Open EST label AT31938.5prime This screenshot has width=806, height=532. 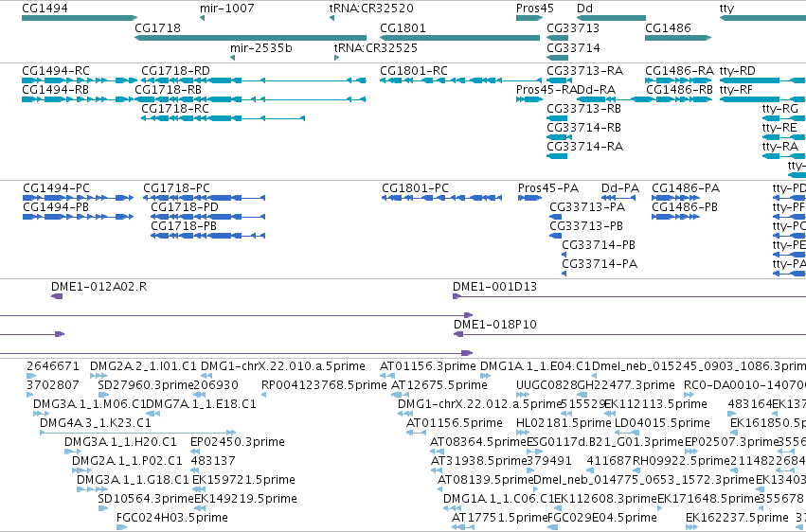click(x=479, y=461)
